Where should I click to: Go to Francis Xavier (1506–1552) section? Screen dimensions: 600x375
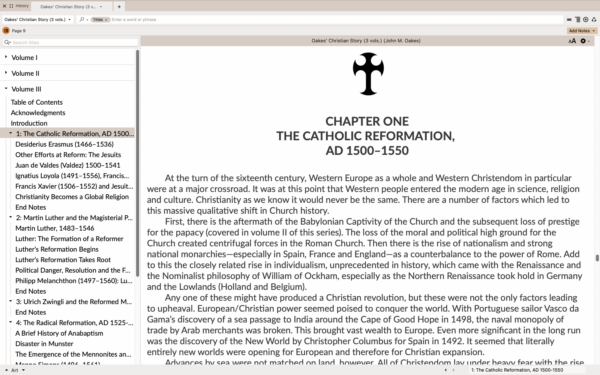pos(74,186)
